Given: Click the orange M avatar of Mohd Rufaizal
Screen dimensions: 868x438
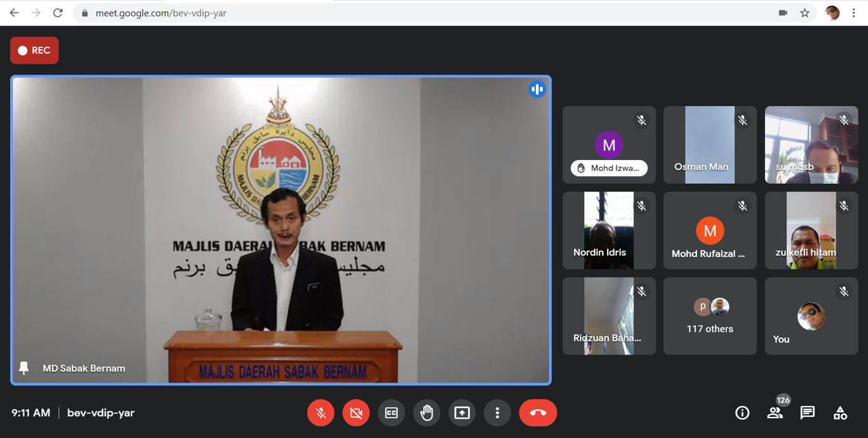Looking at the screenshot, I should coord(710,231).
